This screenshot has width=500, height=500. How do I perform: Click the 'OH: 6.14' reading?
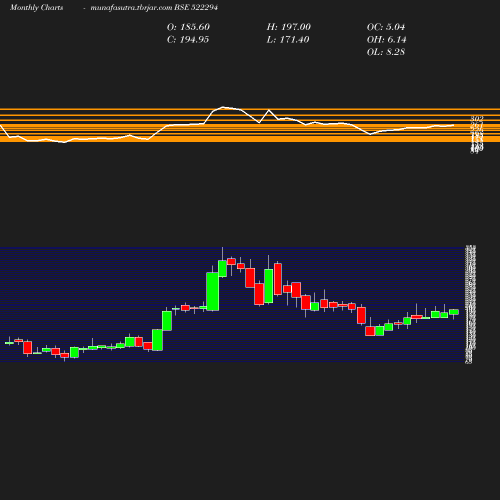tap(387, 40)
